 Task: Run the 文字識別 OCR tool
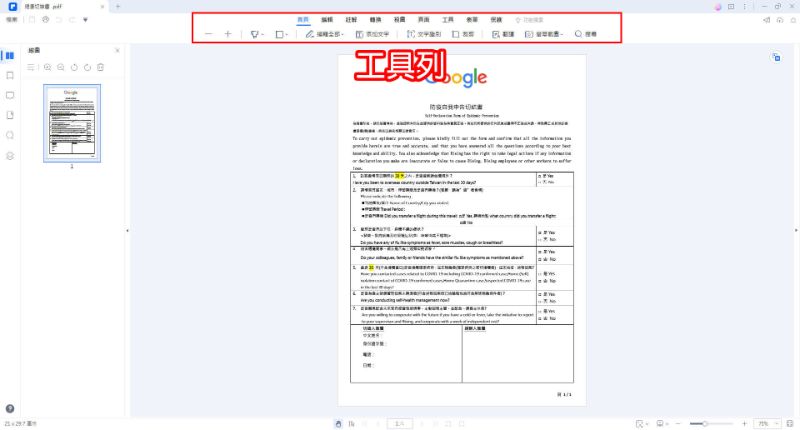tap(423, 34)
